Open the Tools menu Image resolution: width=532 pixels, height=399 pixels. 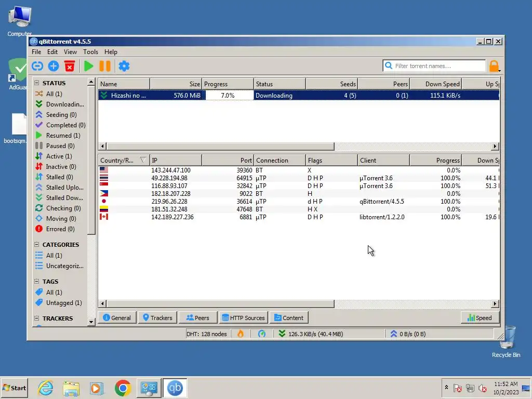click(90, 52)
